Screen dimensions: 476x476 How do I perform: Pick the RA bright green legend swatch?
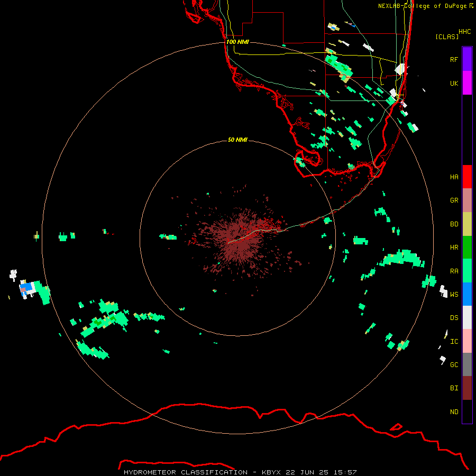click(467, 271)
